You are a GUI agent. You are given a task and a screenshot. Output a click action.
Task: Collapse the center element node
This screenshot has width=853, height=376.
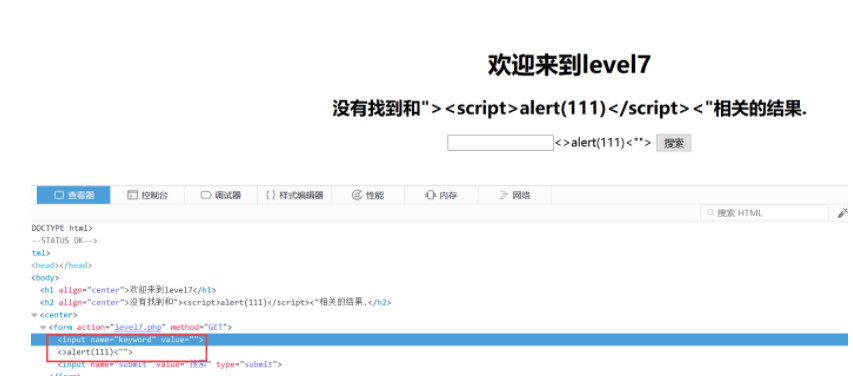pyautogui.click(x=34, y=315)
